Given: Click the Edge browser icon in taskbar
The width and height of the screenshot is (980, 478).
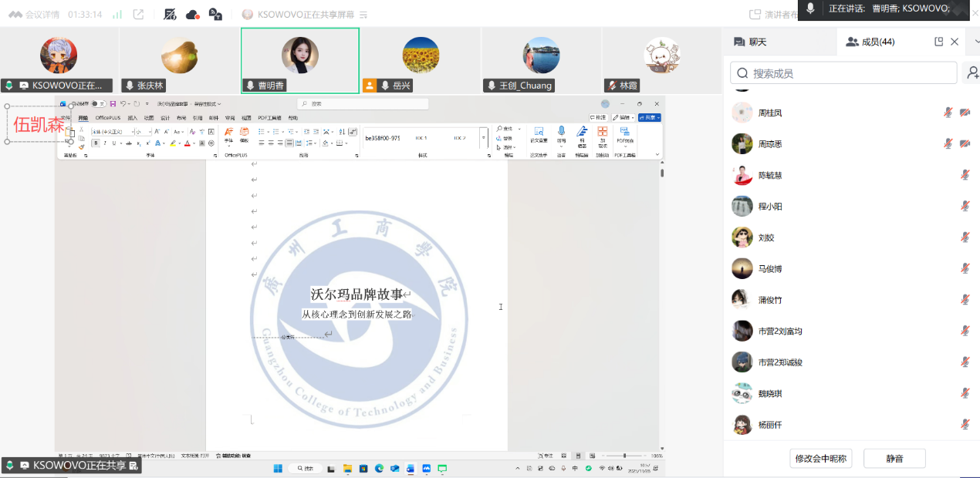Looking at the screenshot, I should (379, 468).
